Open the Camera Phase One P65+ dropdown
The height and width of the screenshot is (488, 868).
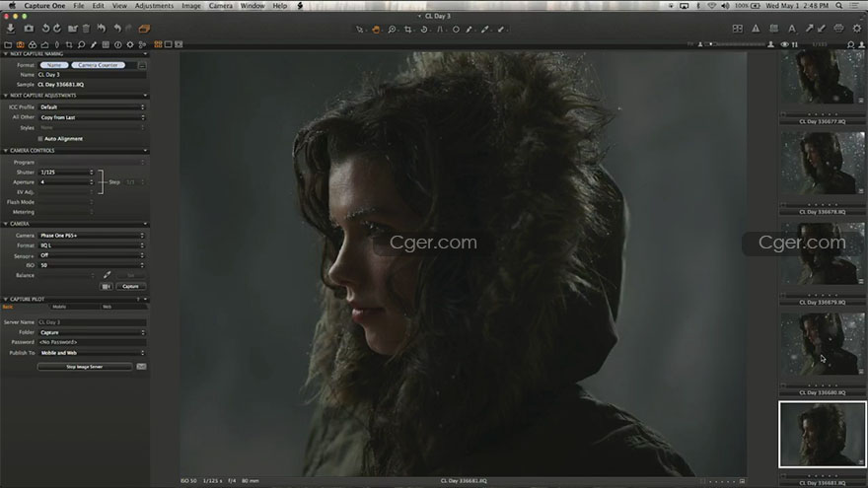[x=92, y=236]
